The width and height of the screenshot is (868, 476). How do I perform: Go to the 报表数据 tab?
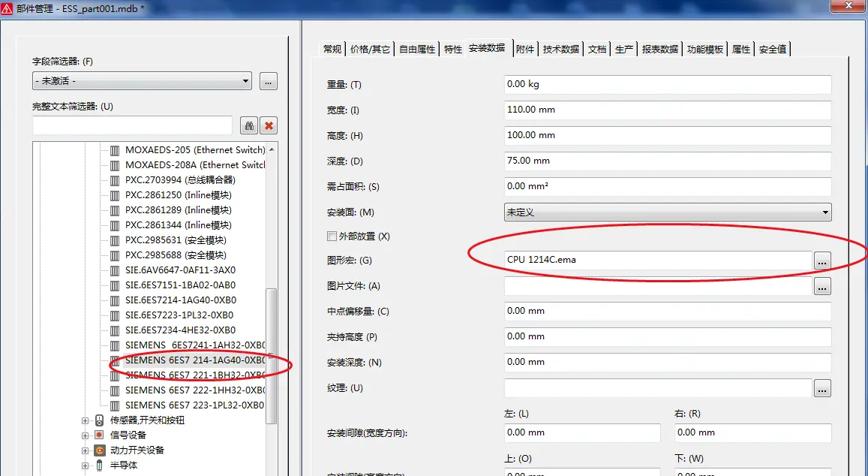660,50
